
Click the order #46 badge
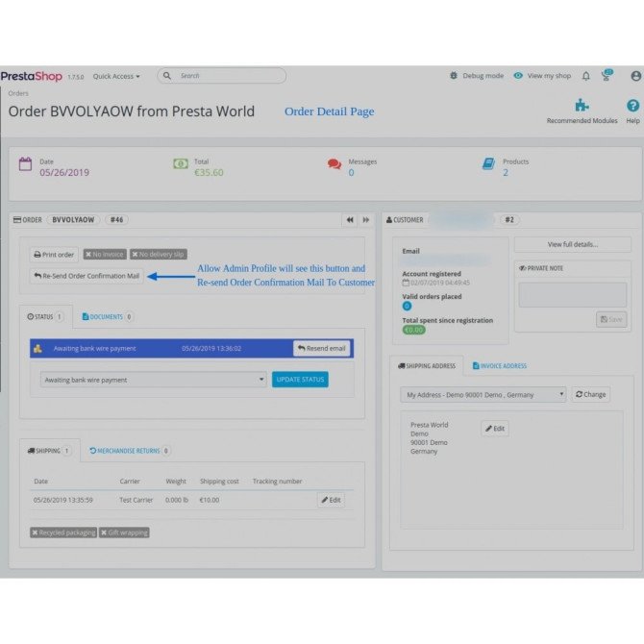[x=116, y=220]
